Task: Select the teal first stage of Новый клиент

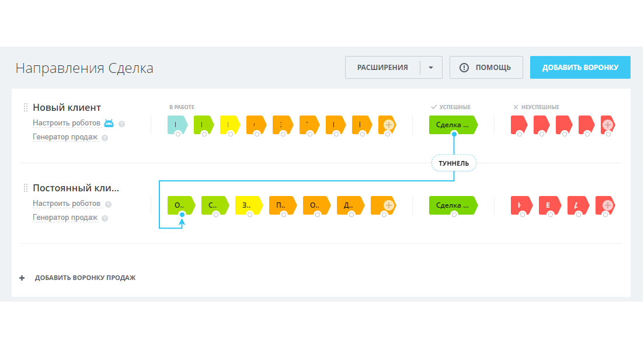Action: (x=176, y=124)
